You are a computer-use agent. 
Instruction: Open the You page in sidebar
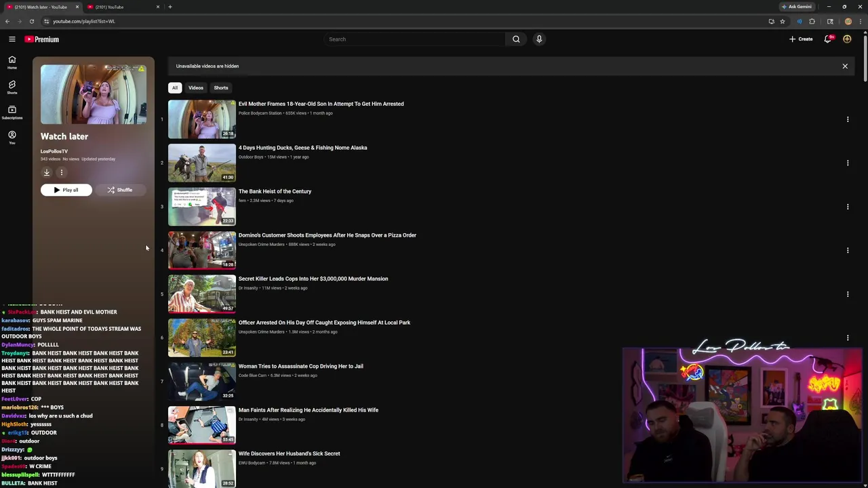point(12,138)
